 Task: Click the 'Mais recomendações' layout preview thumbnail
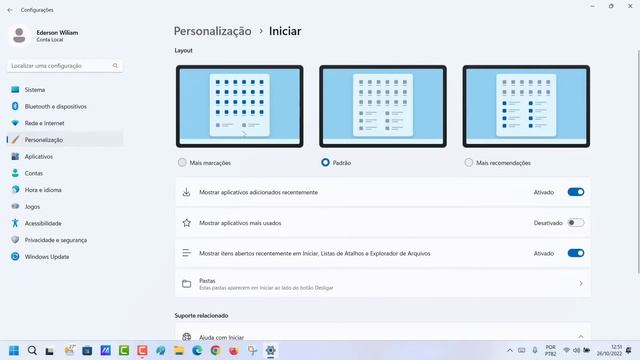526,106
